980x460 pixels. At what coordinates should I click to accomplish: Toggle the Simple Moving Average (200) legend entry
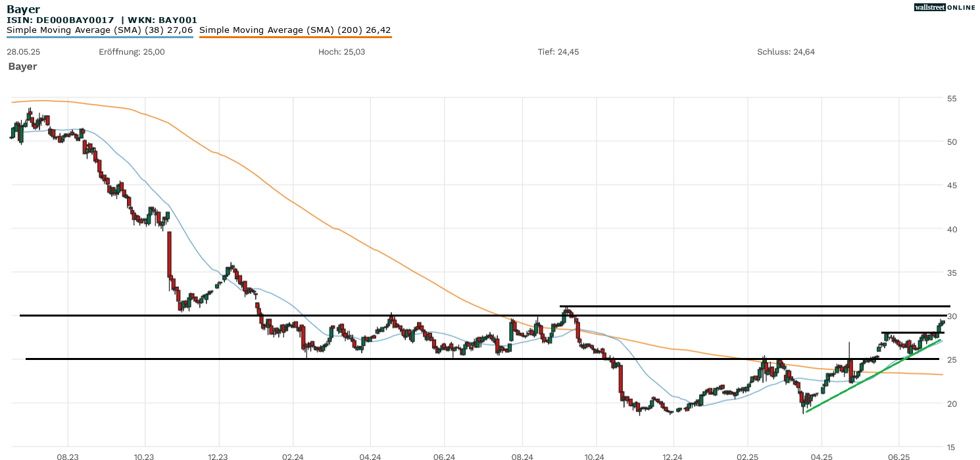point(295,30)
